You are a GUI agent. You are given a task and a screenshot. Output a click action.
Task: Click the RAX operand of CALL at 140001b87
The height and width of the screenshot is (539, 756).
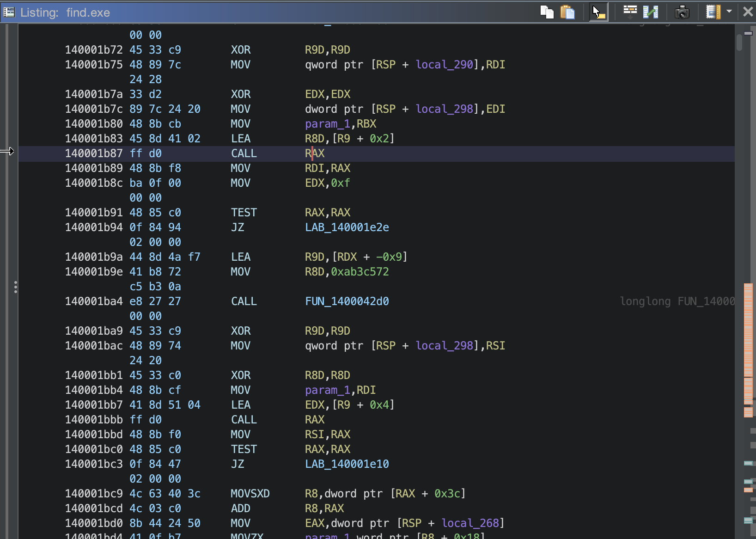315,153
